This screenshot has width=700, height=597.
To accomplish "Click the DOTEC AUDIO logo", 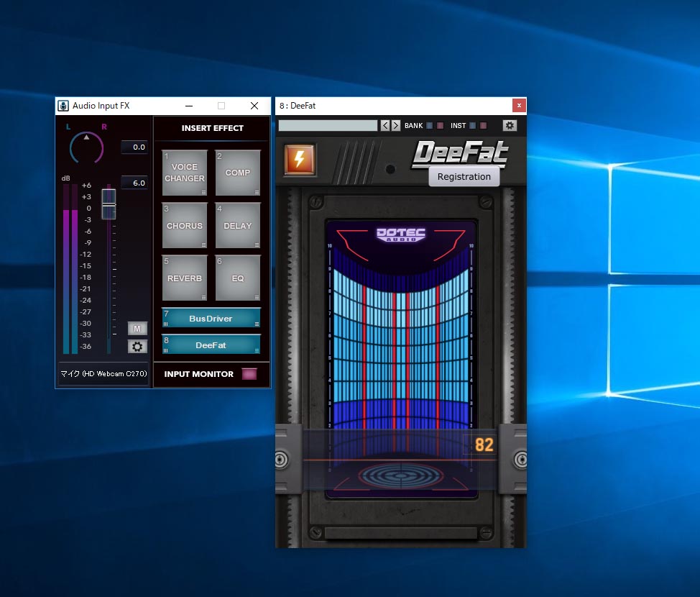I will [401, 234].
